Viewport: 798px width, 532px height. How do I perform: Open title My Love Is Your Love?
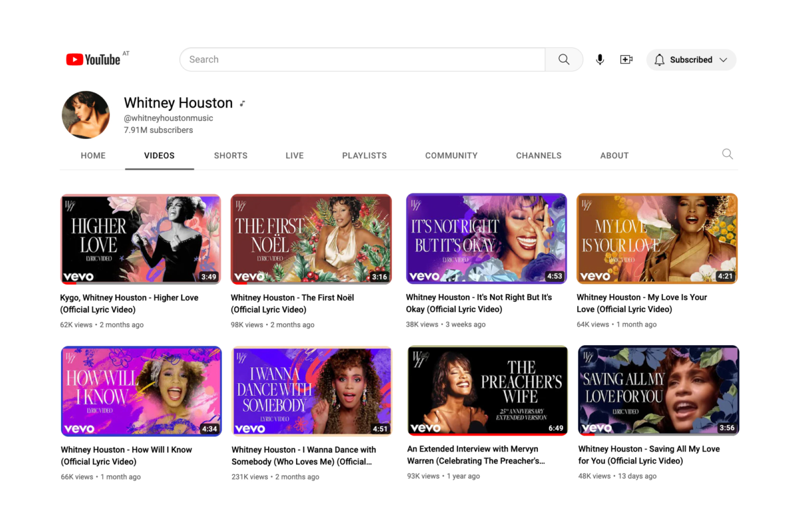642,303
